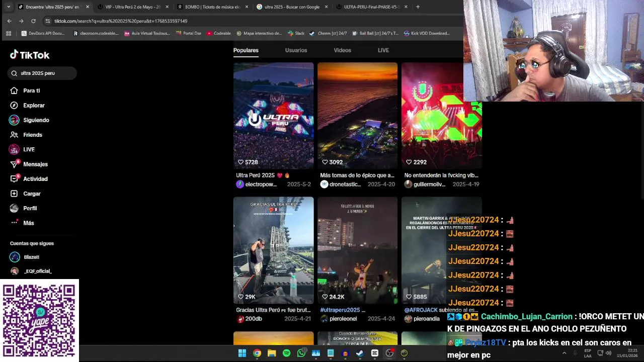The image size is (644, 362).
Task: Open LIVE section in sidebar
Action: (x=22, y=149)
